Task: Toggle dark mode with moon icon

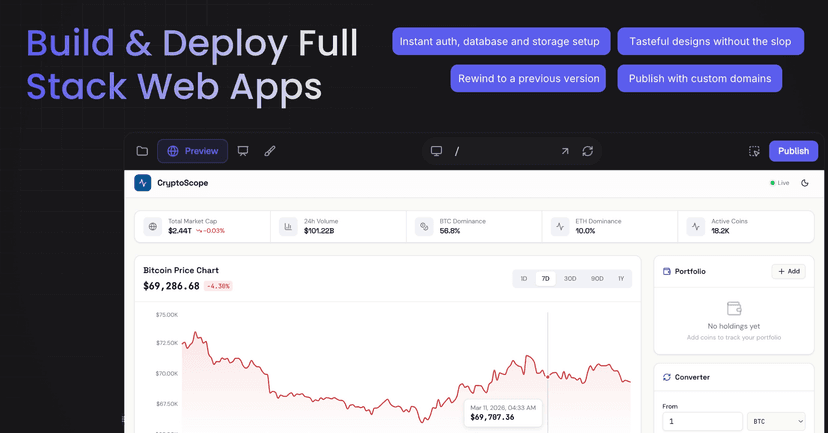Action: [x=805, y=183]
